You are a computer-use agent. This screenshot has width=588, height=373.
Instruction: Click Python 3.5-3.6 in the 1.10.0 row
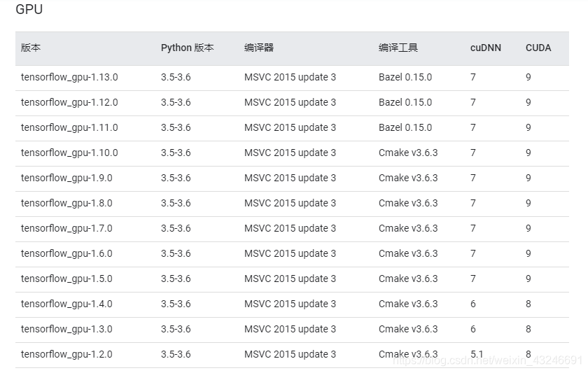tap(176, 153)
